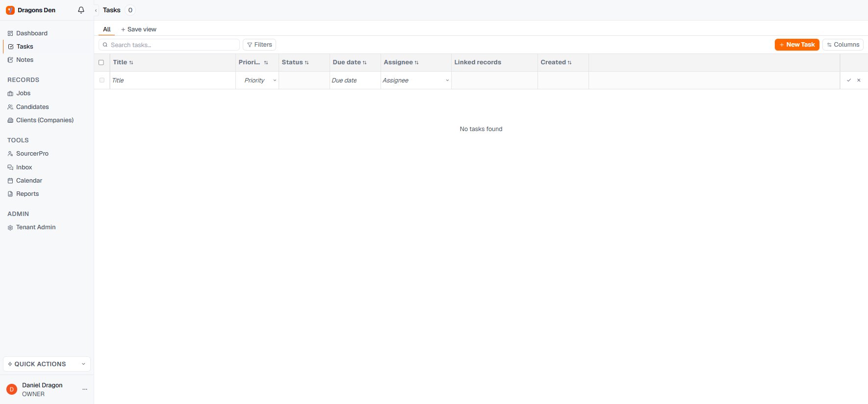Open the Priority dropdown in new row
Image resolution: width=868 pixels, height=404 pixels.
pyautogui.click(x=258, y=81)
